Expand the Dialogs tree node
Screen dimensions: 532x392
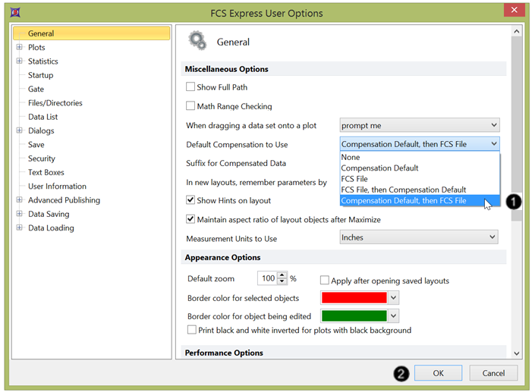19,130
